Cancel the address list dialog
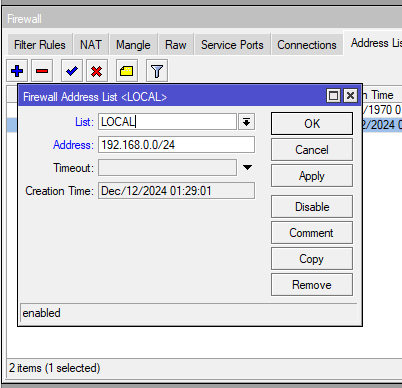Viewport: 402px width, 388px height. click(312, 150)
